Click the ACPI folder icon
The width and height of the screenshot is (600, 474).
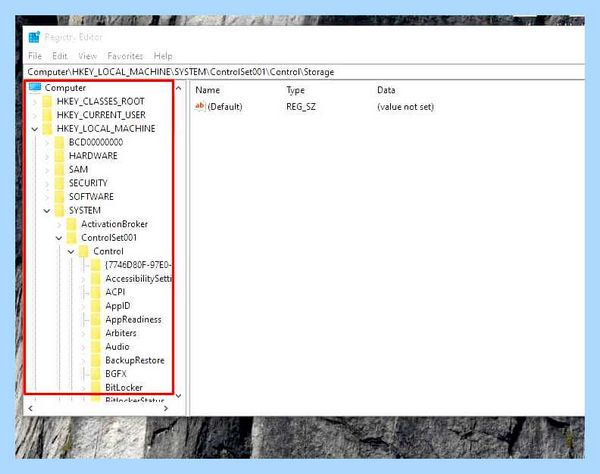pos(96,292)
